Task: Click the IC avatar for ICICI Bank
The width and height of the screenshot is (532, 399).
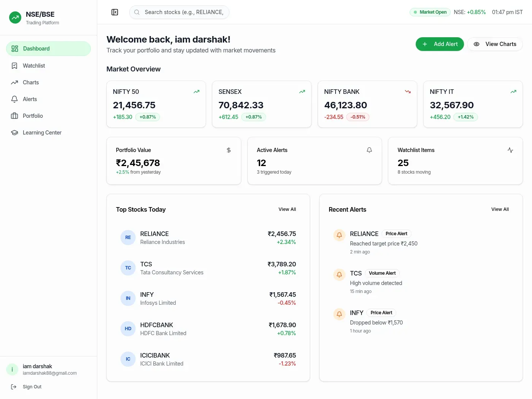Action: click(128, 359)
